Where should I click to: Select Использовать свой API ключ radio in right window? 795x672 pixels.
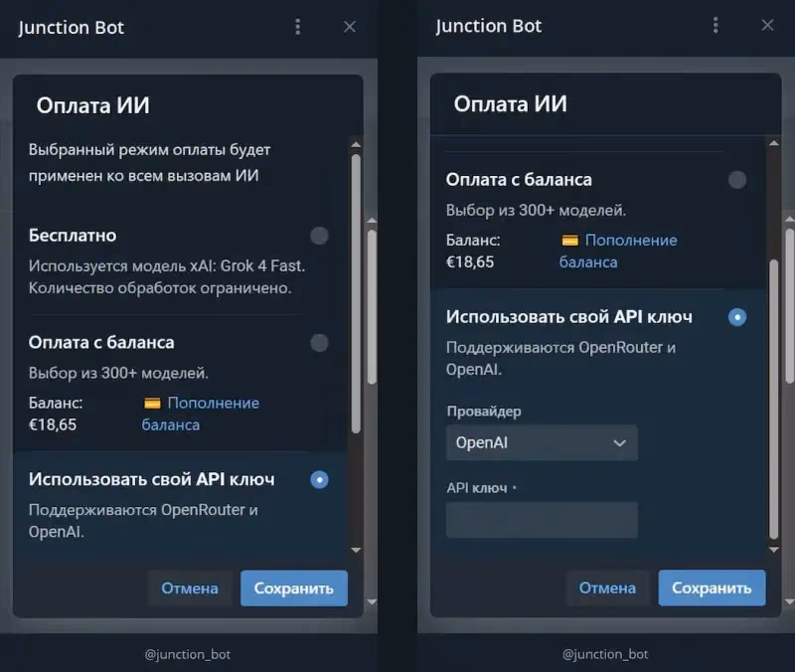(x=736, y=317)
